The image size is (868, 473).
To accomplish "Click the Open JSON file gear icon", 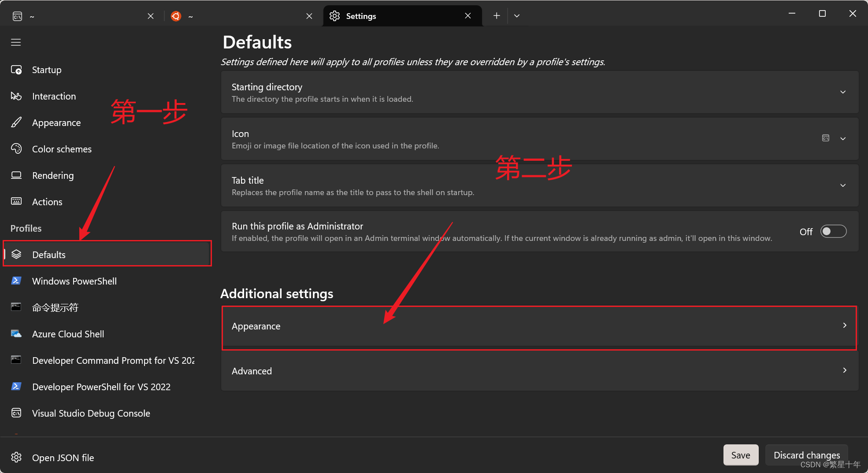I will coord(16,457).
